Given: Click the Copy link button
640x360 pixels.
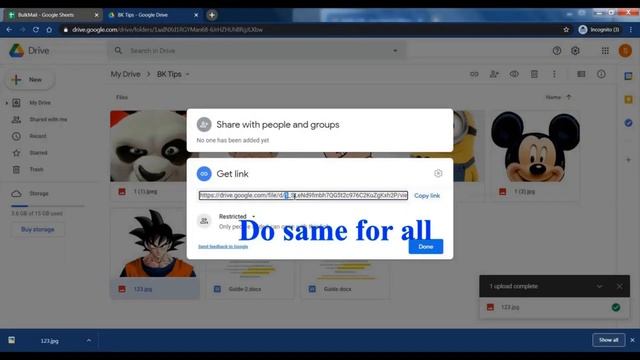Looking at the screenshot, I should pos(427,196).
